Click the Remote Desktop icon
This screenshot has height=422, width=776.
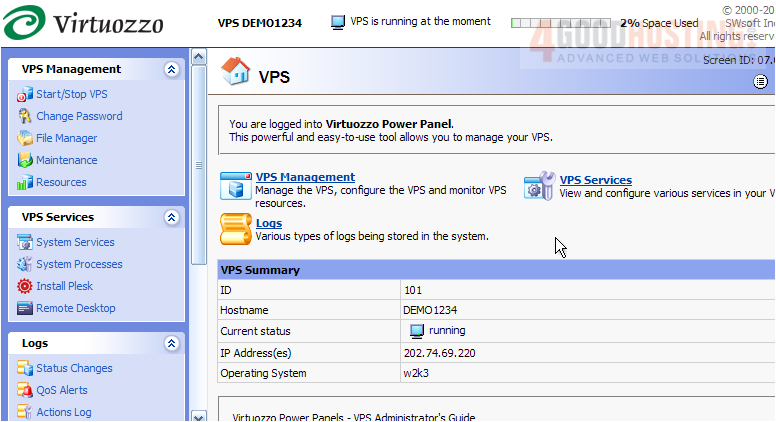point(25,308)
